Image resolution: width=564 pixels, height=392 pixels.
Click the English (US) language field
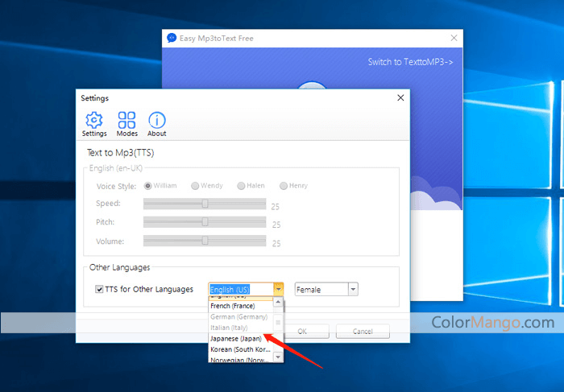(241, 289)
